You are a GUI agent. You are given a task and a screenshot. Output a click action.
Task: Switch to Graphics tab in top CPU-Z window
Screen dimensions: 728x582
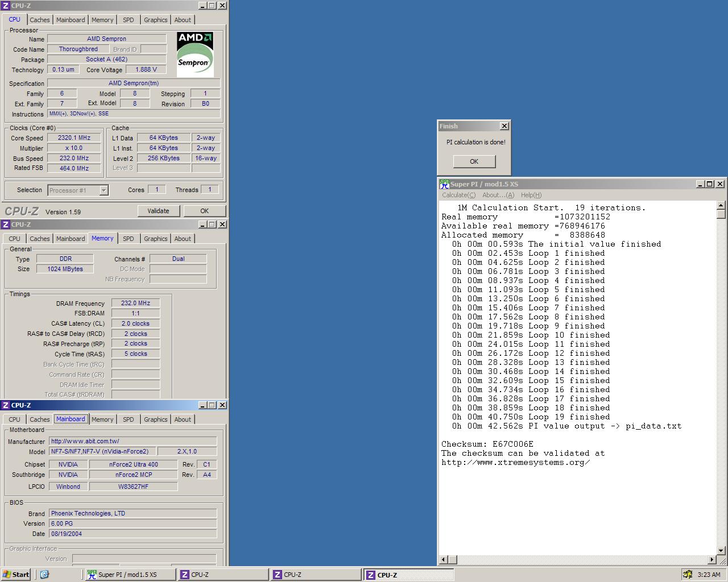pos(155,20)
